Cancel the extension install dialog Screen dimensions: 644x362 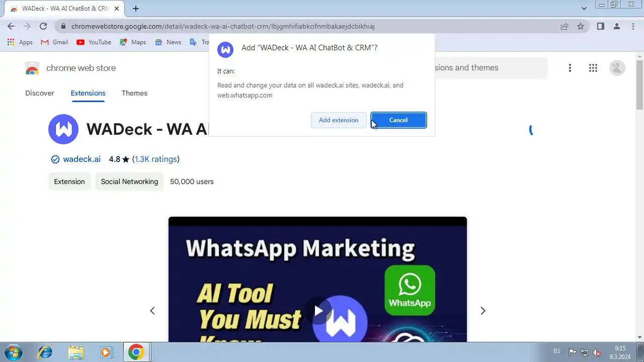point(398,120)
